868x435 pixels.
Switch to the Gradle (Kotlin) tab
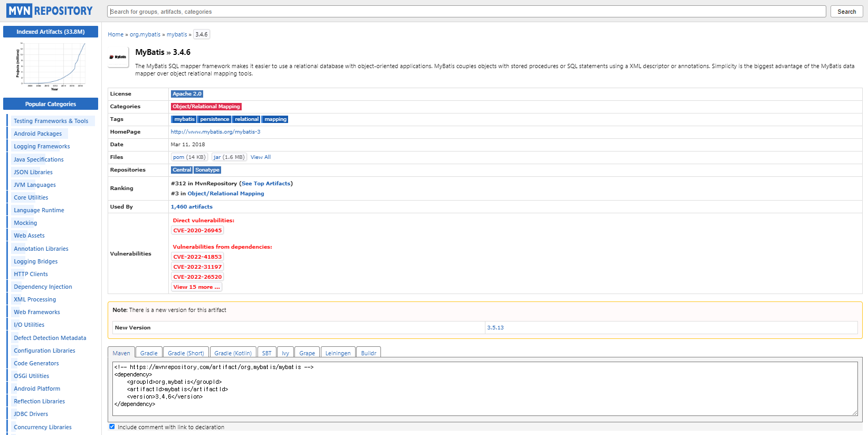(233, 353)
